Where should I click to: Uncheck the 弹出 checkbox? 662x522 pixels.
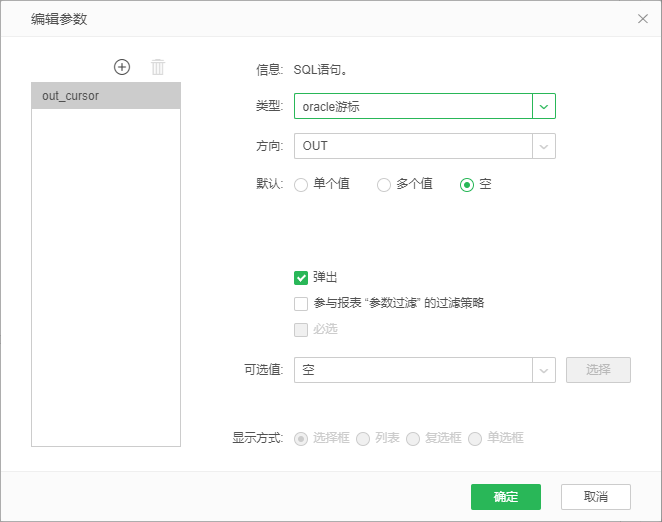(301, 278)
